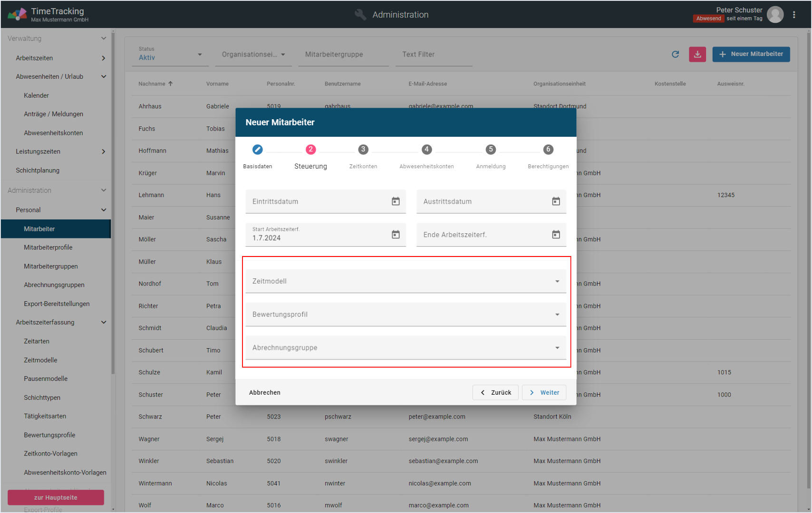This screenshot has width=812, height=513.
Task: Click the user avatar icon
Action: tap(775, 15)
